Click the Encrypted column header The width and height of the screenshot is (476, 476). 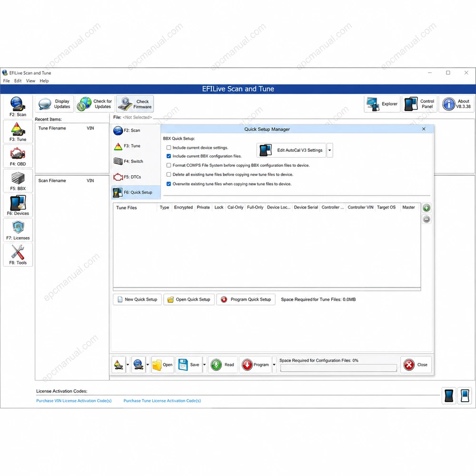tap(183, 208)
